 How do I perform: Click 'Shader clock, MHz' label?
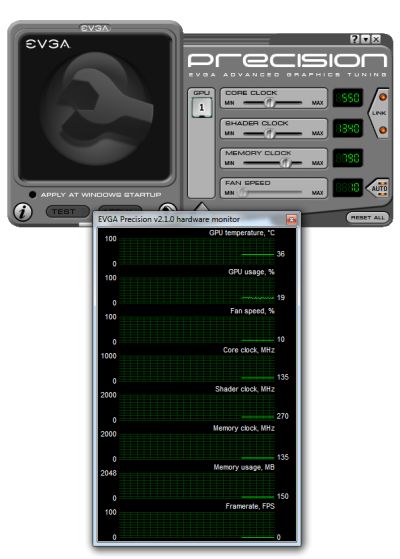(245, 389)
